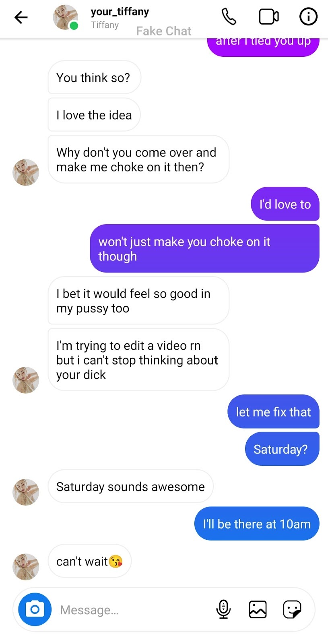Open conversation details via info icon
The height and width of the screenshot is (644, 328).
(309, 17)
